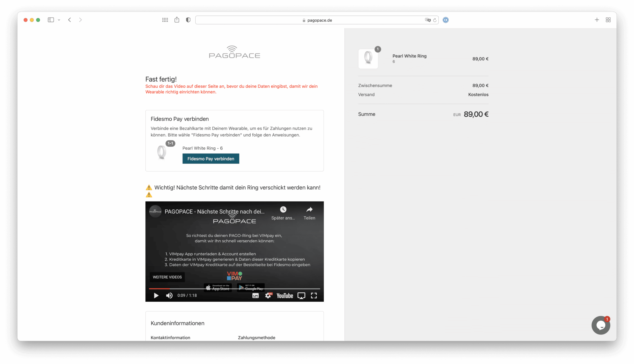This screenshot has width=634, height=364.
Task: Open the privacy report shield icon
Action: [x=188, y=20]
